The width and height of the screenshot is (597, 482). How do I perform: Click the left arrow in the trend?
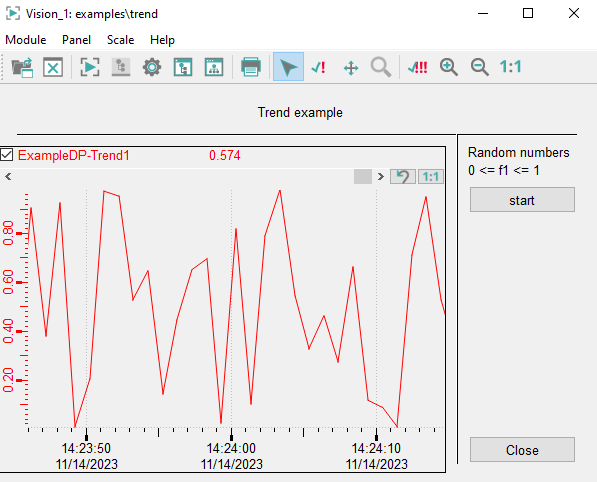(x=8, y=176)
